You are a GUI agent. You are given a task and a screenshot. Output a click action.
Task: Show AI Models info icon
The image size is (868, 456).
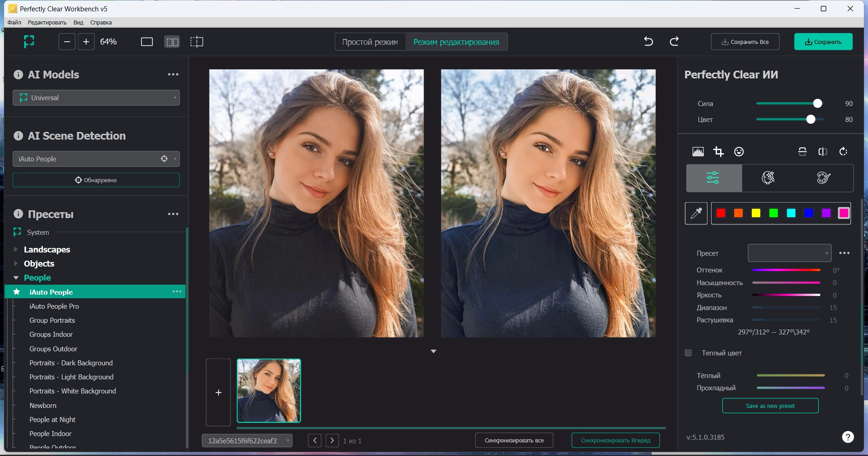(x=18, y=74)
